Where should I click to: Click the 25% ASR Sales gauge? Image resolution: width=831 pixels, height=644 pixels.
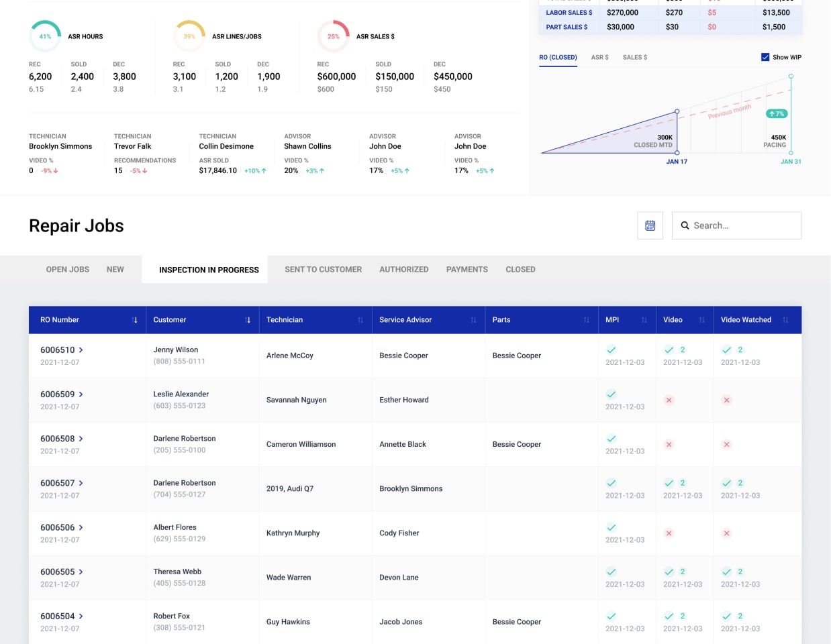(x=334, y=36)
